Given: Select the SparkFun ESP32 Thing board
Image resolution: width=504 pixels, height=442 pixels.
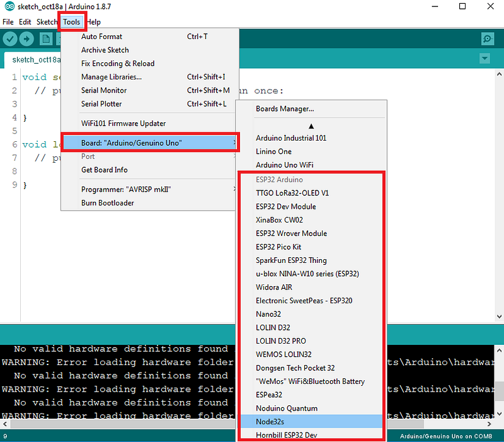Looking at the screenshot, I should click(x=311, y=260).
